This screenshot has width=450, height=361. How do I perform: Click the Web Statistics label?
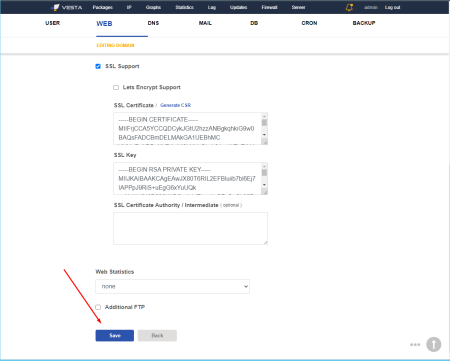[x=115, y=272]
